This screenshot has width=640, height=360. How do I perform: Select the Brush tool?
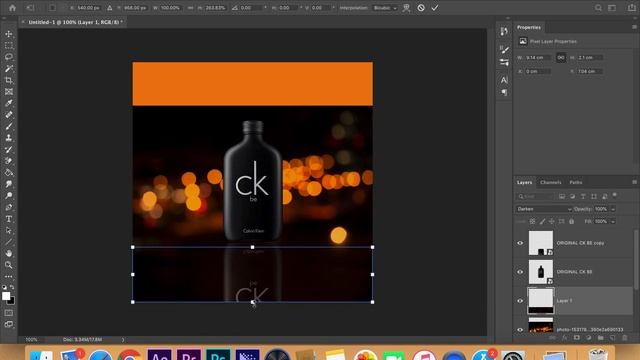point(9,127)
